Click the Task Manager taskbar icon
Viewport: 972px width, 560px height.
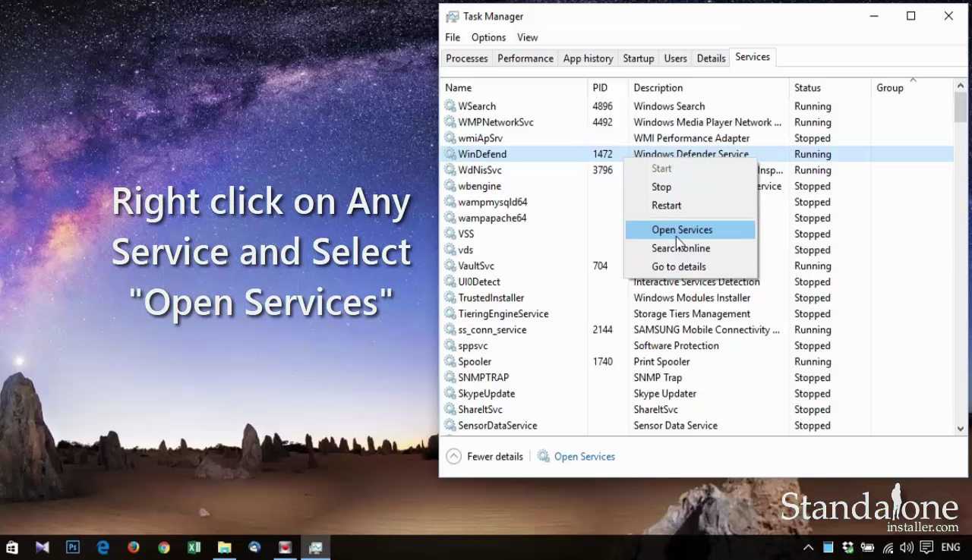click(315, 547)
